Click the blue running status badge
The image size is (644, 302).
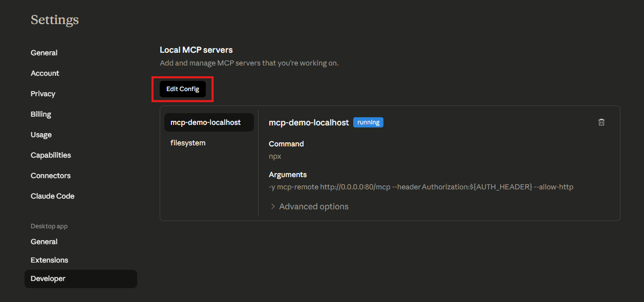(x=368, y=122)
